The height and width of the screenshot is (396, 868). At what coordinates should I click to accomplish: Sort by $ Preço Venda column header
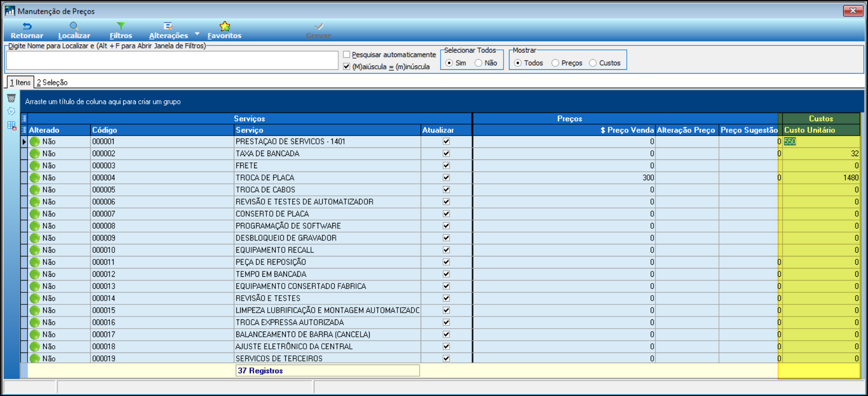pyautogui.click(x=564, y=130)
